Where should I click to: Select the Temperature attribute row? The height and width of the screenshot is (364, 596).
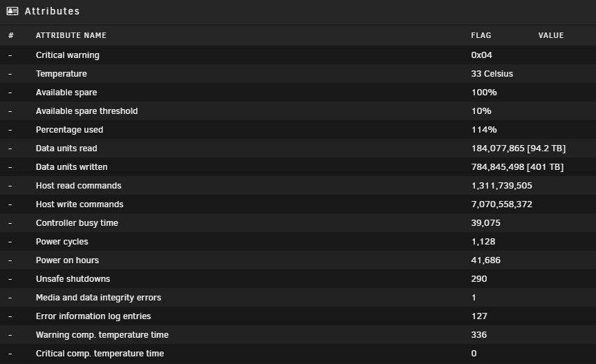click(298, 74)
